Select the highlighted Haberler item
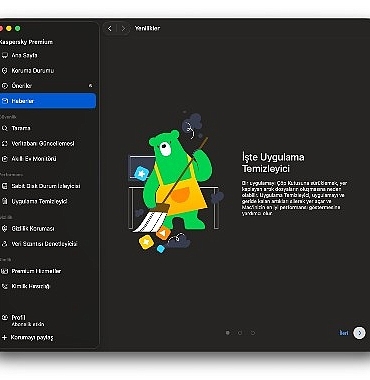Viewport: 370px width, 380px height. pyautogui.click(x=48, y=101)
